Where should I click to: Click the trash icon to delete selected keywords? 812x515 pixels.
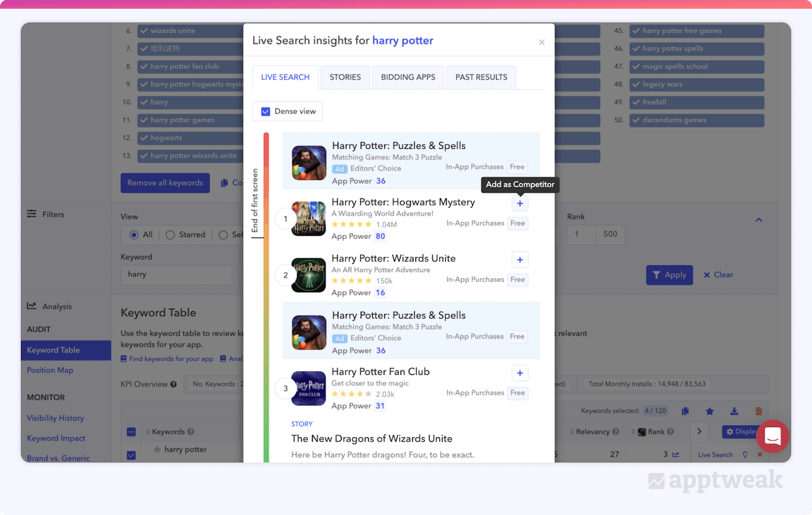pyautogui.click(x=759, y=411)
